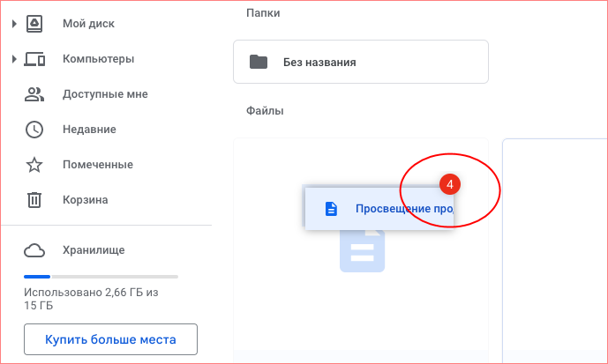This screenshot has height=364, width=608.
Task: Click the Доступные мне people icon
Action: point(34,94)
